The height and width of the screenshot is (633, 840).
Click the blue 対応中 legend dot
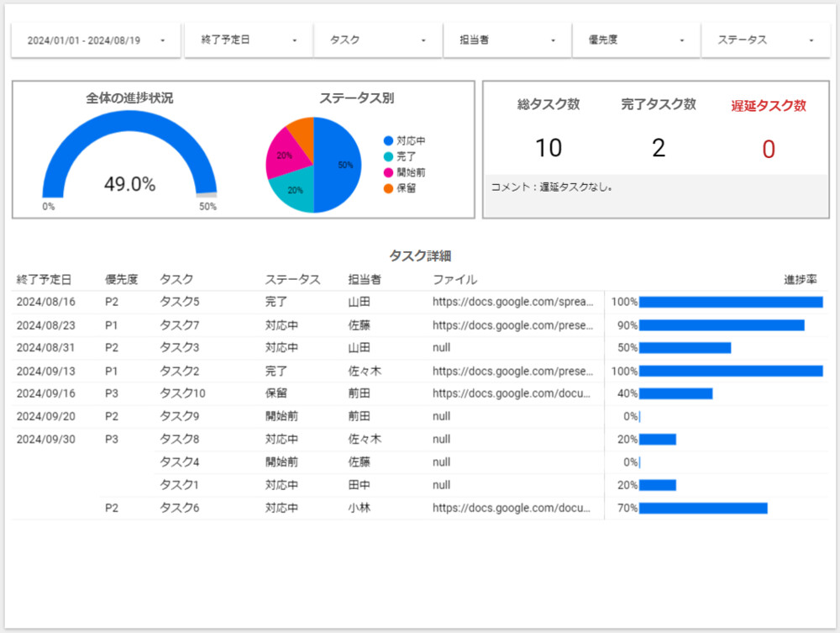point(388,141)
